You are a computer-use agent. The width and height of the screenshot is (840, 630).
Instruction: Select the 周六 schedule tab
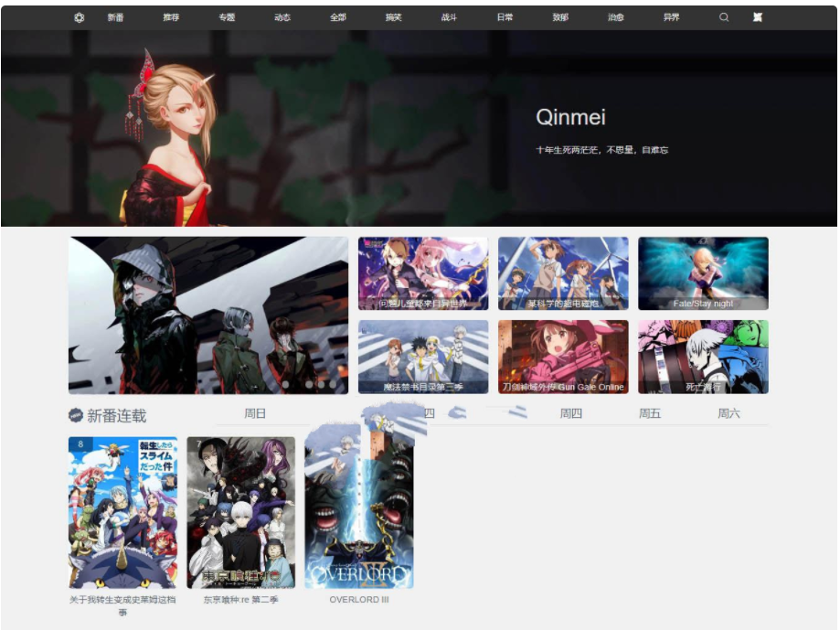point(729,413)
